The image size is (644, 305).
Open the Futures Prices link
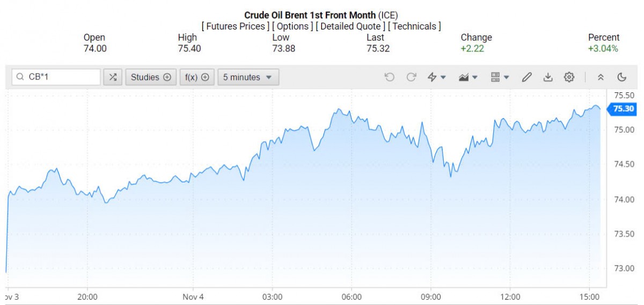(236, 26)
